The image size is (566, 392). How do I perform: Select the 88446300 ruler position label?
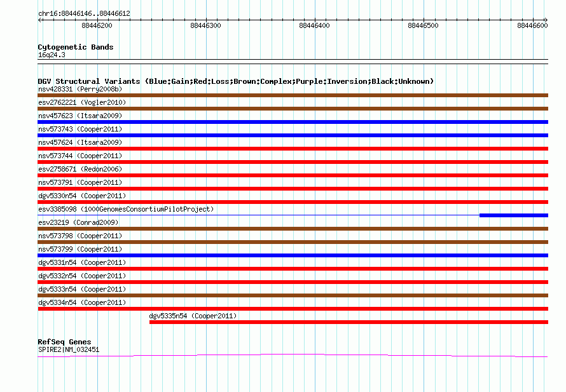pyautogui.click(x=205, y=25)
